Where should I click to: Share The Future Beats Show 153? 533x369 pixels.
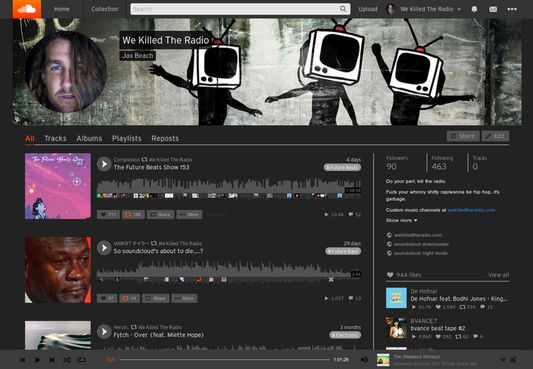(160, 214)
